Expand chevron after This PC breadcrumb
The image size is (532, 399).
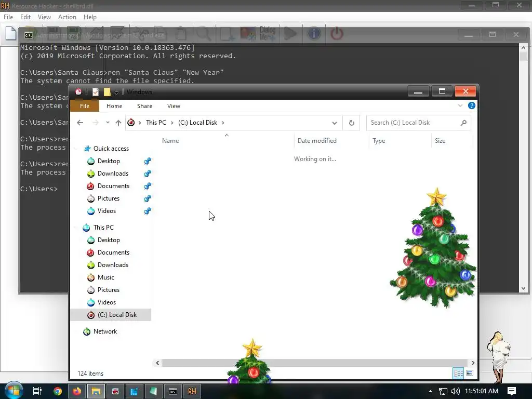172,123
